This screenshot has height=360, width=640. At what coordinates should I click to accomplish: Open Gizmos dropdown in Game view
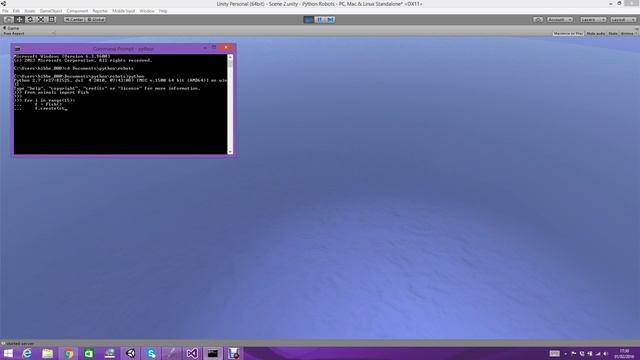628,33
